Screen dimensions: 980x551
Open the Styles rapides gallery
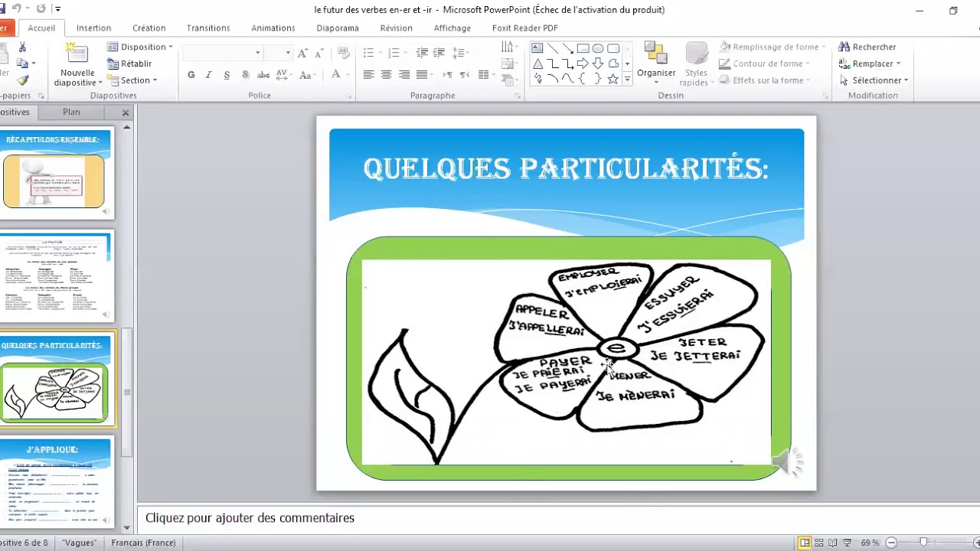pos(696,64)
